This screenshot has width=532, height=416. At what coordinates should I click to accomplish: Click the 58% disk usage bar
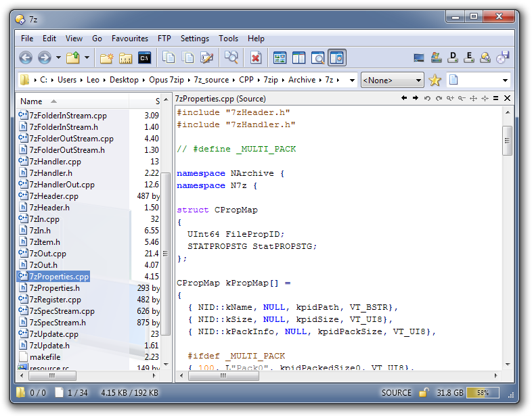pyautogui.click(x=483, y=393)
